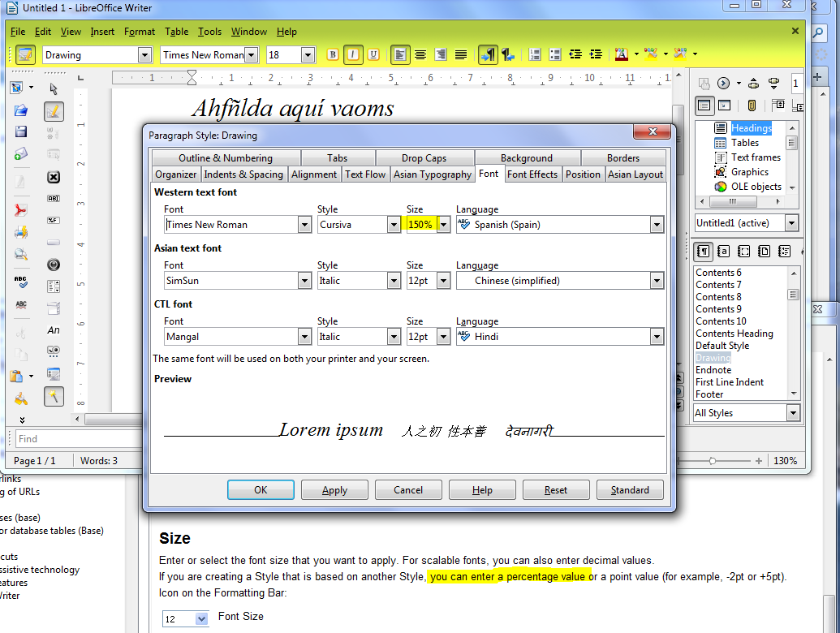Toggle Left-to-Right text direction button
Image resolution: width=840 pixels, height=633 pixels.
[488, 55]
